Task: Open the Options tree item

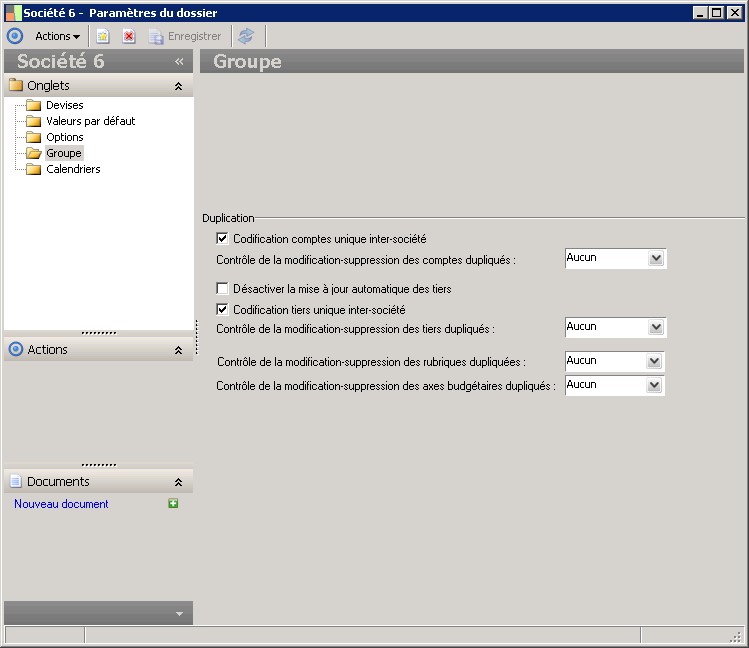Action: pyautogui.click(x=64, y=138)
